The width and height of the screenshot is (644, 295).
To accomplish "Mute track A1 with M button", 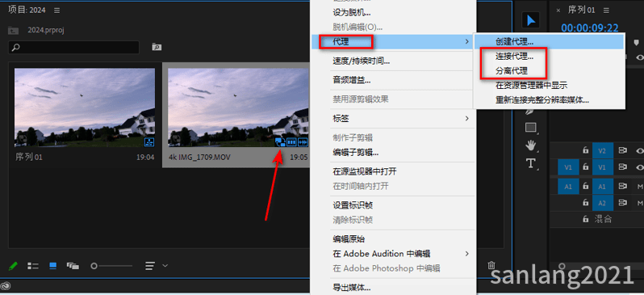I will [640, 187].
